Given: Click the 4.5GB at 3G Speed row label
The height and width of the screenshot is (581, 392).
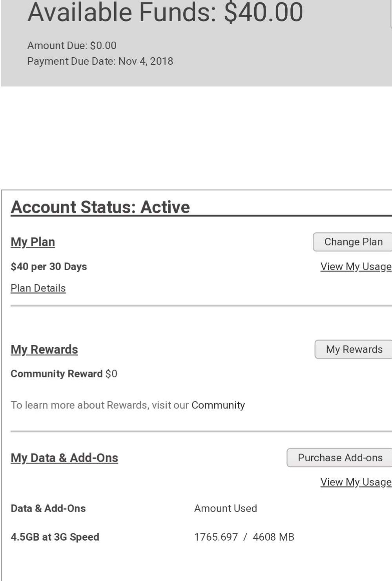Looking at the screenshot, I should point(55,537).
